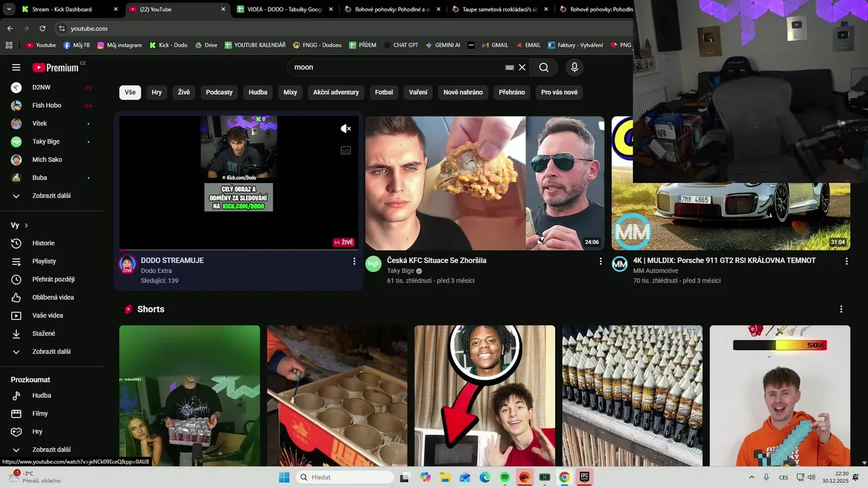Start voice search with the microphone icon

[574, 67]
